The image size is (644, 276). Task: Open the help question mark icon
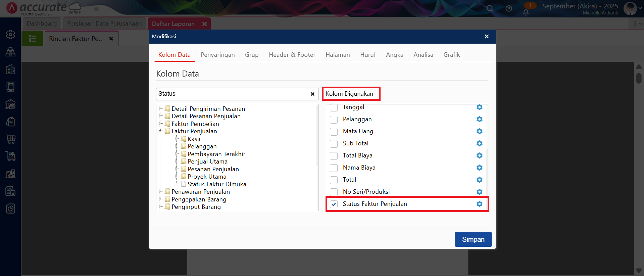pos(509,9)
